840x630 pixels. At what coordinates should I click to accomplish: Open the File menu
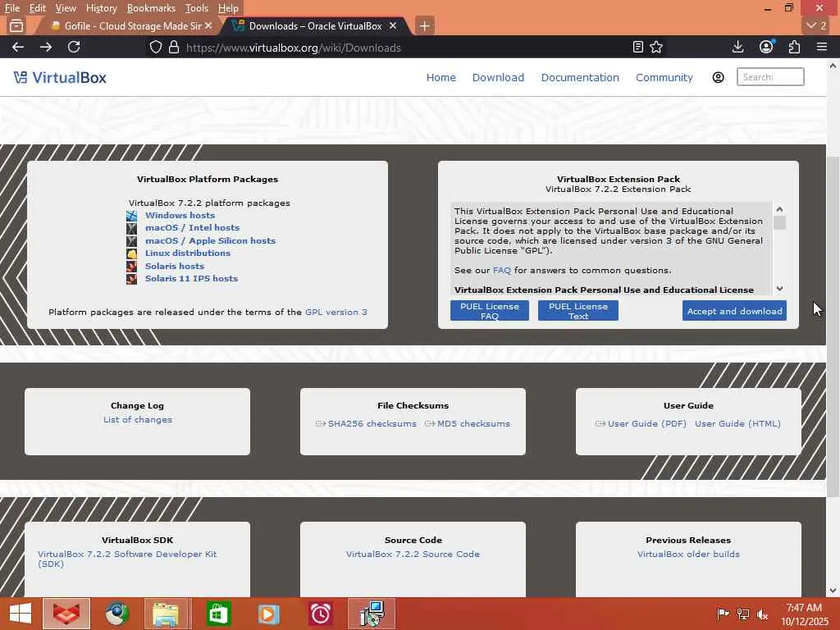tap(11, 8)
